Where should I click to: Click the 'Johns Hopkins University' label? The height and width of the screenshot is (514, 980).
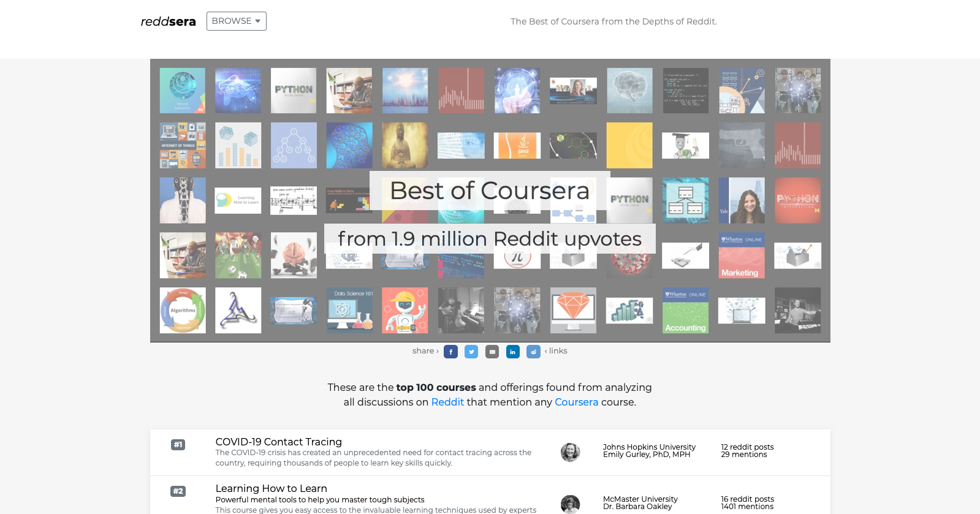click(649, 447)
